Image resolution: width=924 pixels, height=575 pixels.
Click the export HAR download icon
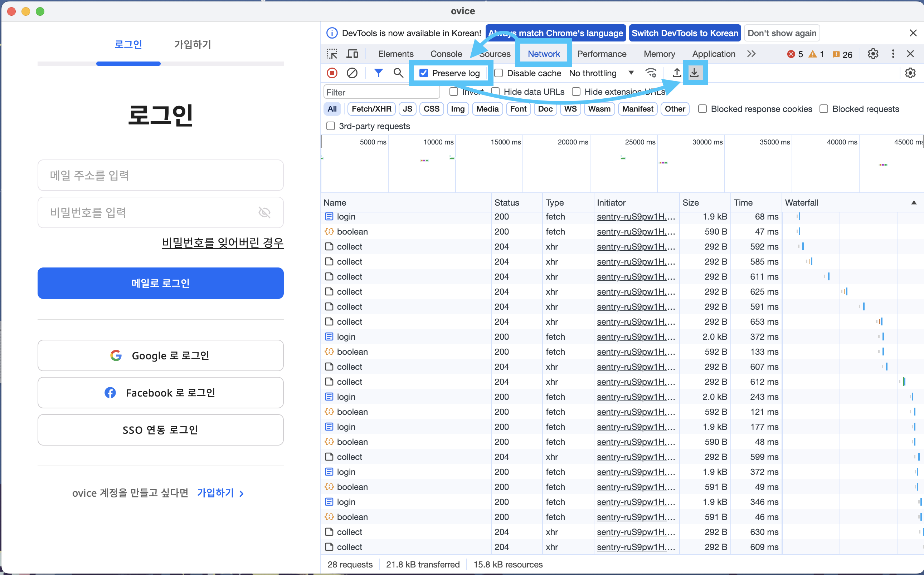coord(695,73)
